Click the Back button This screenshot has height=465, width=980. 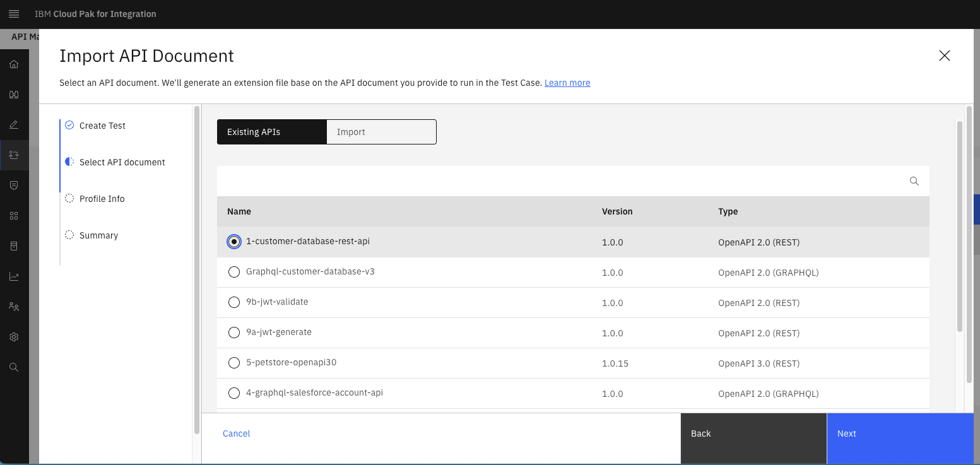click(x=753, y=433)
